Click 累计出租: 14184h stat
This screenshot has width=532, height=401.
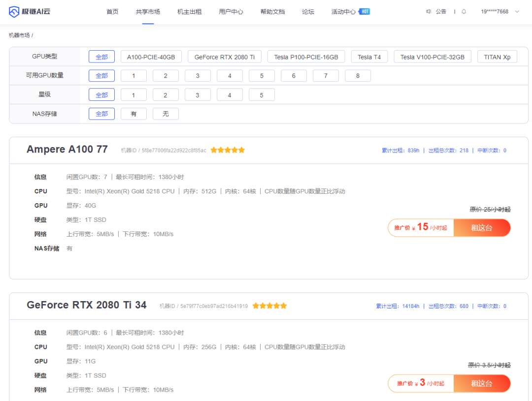point(398,306)
